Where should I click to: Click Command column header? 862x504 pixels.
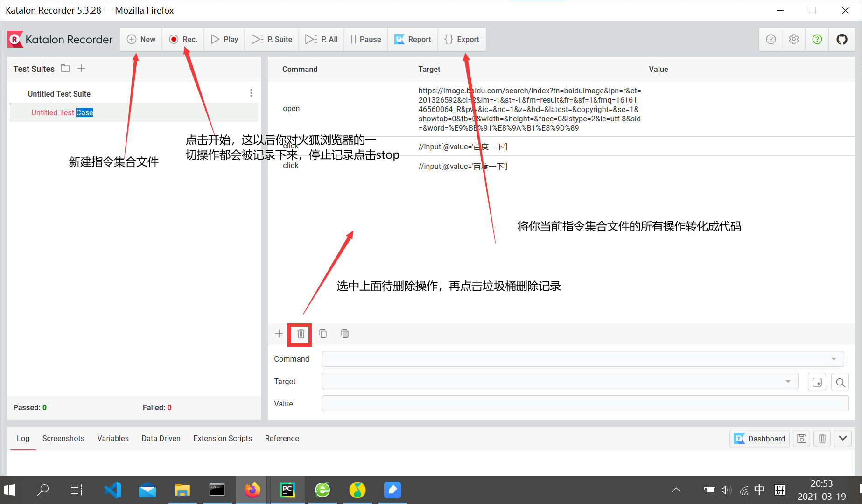[300, 69]
